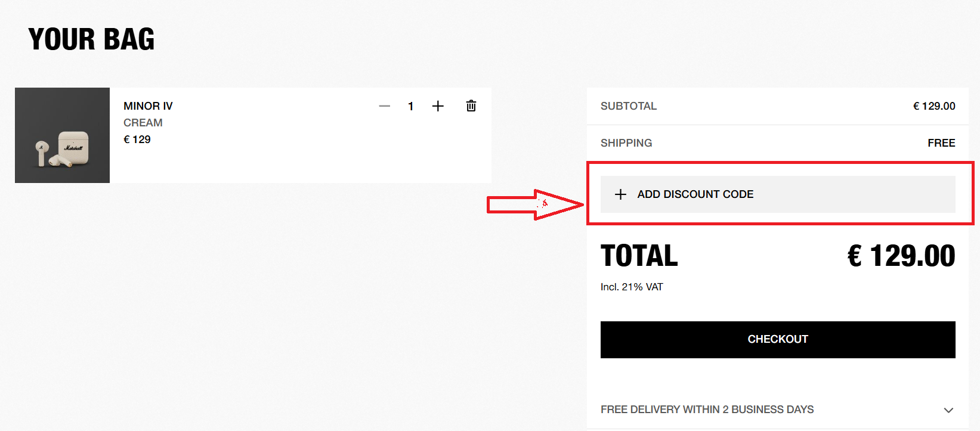This screenshot has height=431, width=980.
Task: Click the large € 129.00 total amount
Action: (x=901, y=256)
